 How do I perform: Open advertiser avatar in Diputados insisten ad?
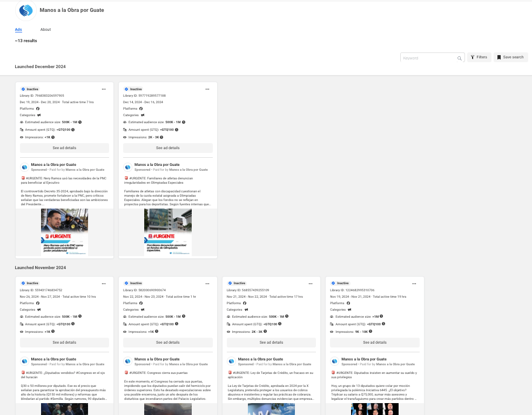(334, 362)
